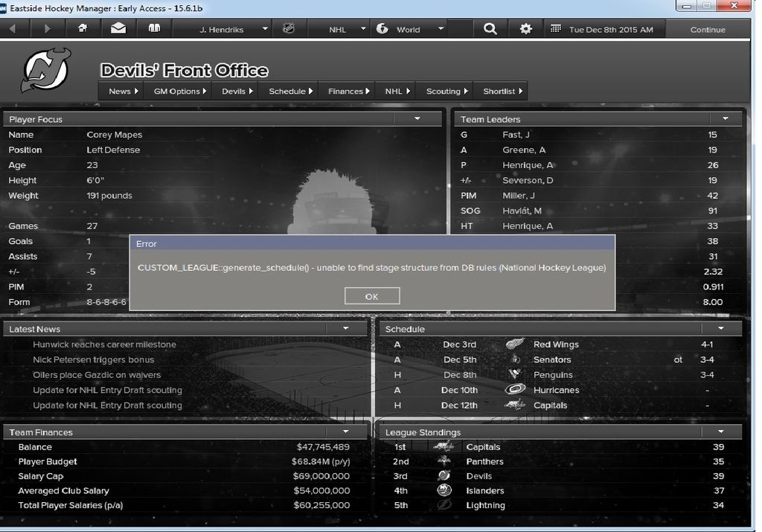Open the J. Hendriks manager dropdown
The width and height of the screenshot is (762, 532).
pos(265,29)
